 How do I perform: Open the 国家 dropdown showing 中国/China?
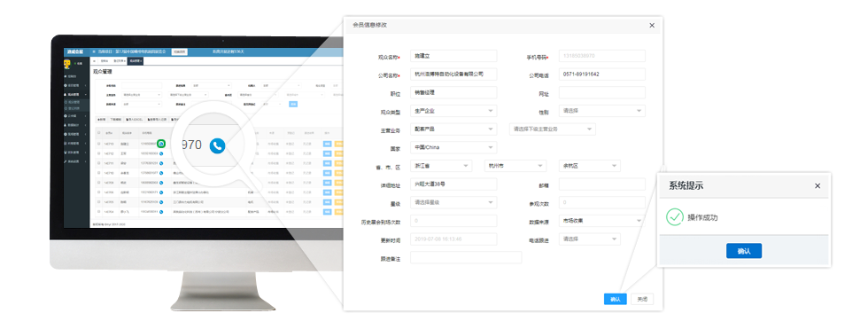[x=453, y=147]
